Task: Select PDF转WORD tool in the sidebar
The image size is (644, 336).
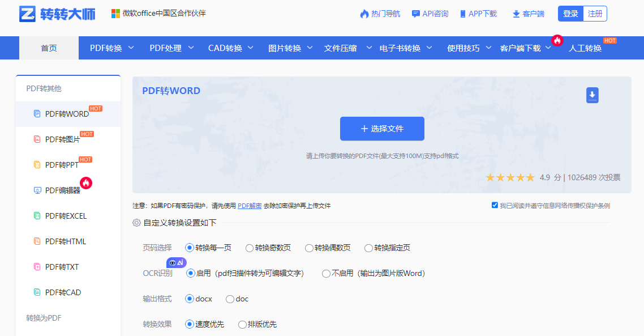Action: point(64,114)
